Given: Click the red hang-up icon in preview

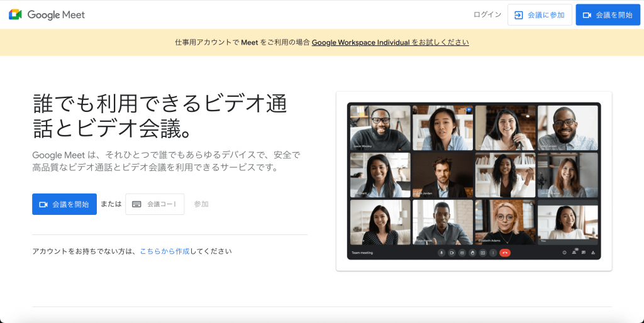Looking at the screenshot, I should click(x=505, y=253).
